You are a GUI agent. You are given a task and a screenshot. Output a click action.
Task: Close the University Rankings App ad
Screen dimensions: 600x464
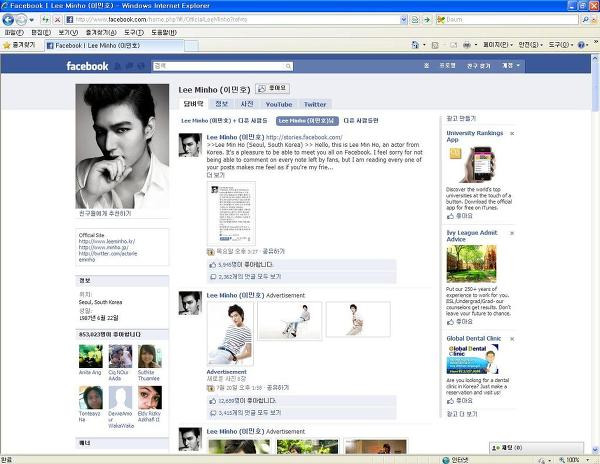(512, 134)
